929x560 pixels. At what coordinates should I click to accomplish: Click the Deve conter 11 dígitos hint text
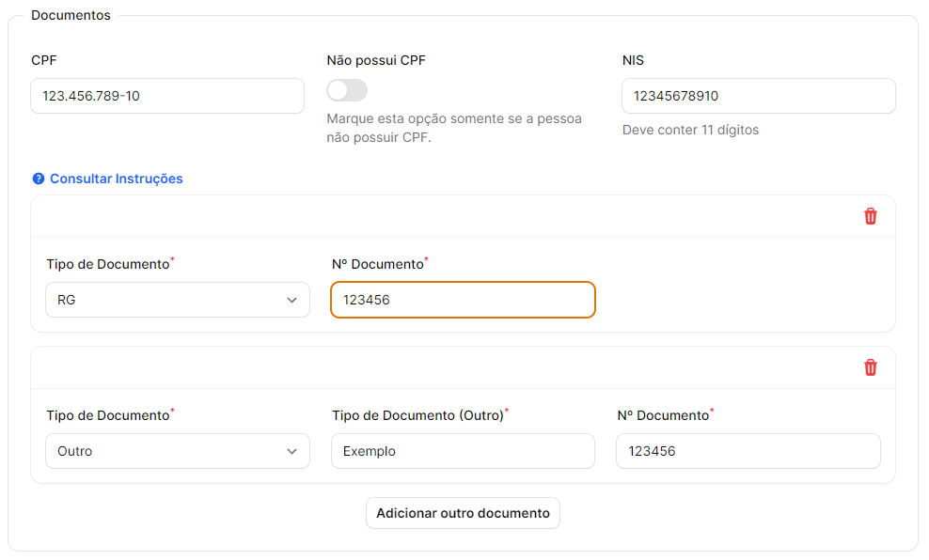click(x=690, y=130)
